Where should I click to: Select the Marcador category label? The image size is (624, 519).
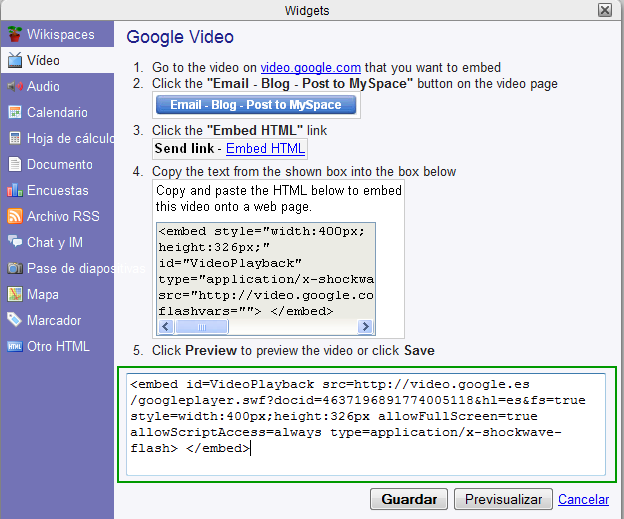coord(54,320)
